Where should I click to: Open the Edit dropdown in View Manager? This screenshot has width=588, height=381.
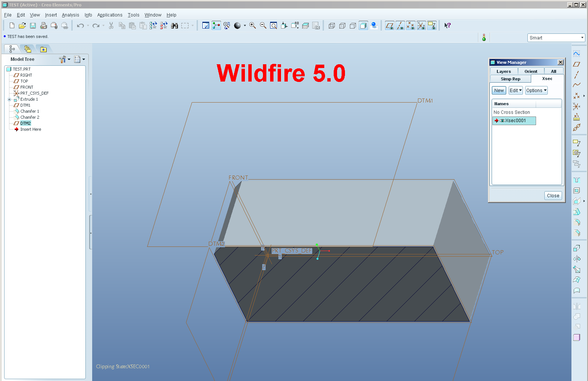[x=515, y=91]
